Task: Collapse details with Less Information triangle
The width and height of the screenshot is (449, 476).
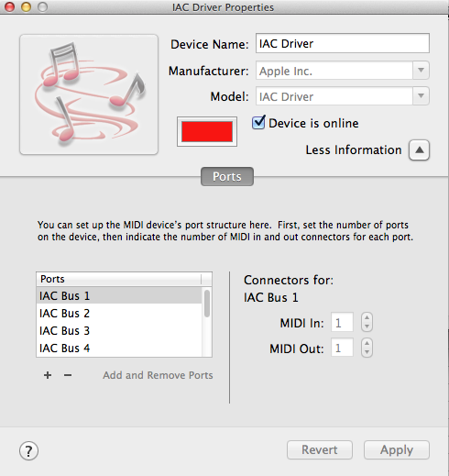Action: pyautogui.click(x=420, y=150)
